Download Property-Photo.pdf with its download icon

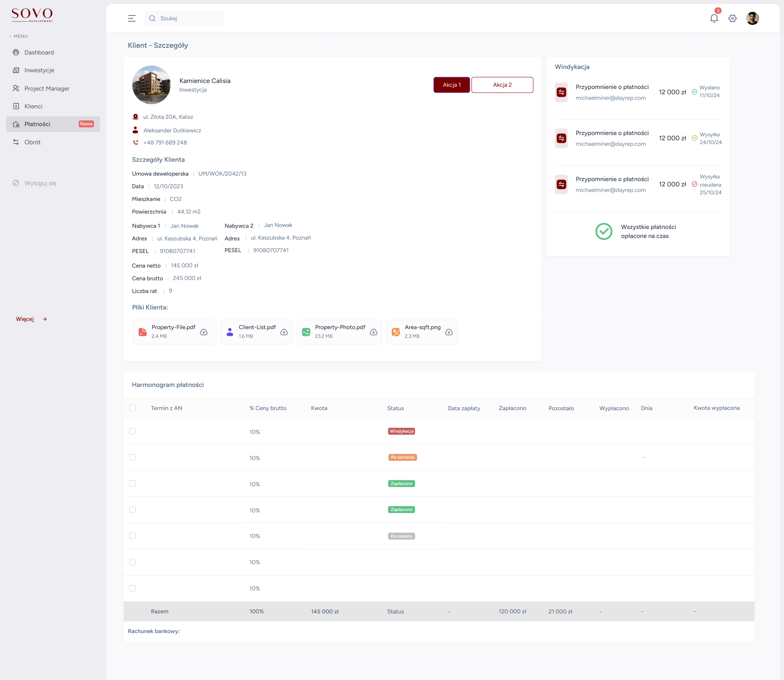(374, 332)
